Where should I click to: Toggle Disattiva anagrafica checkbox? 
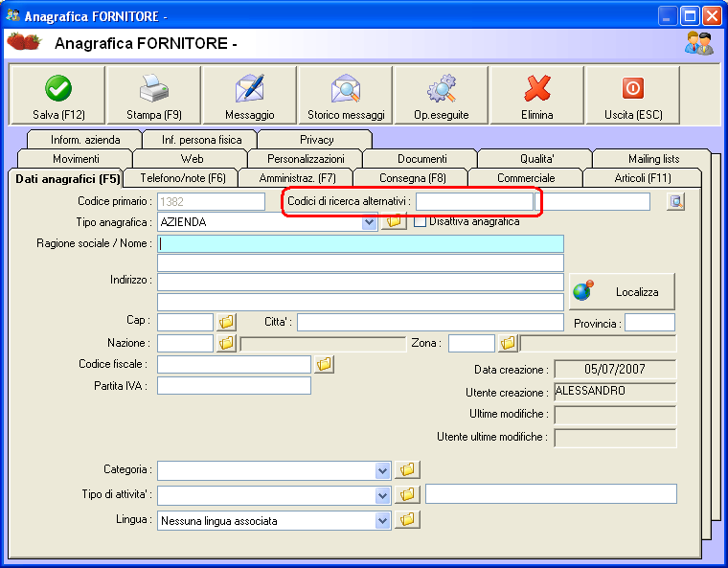pos(420,221)
